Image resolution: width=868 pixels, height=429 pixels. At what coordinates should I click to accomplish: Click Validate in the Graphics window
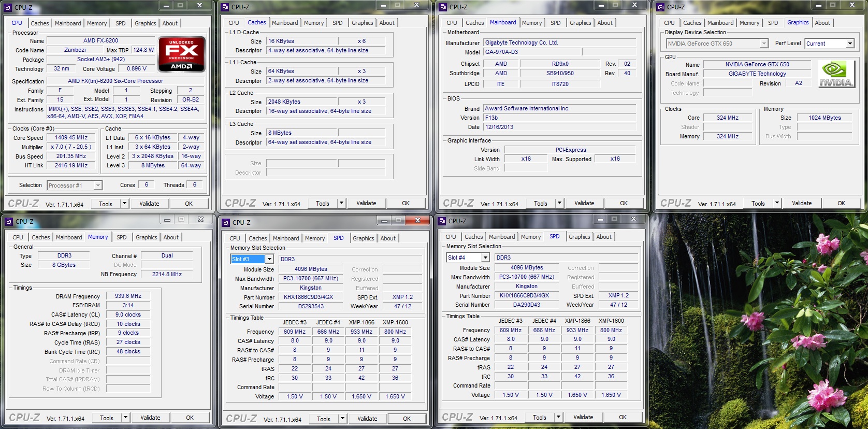coord(802,203)
